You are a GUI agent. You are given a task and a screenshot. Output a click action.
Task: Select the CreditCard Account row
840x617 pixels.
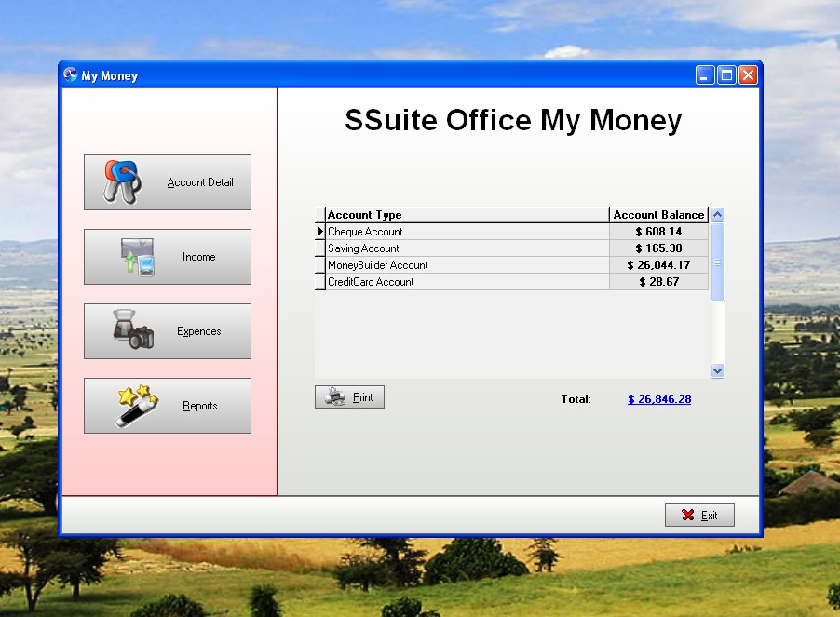(x=511, y=281)
